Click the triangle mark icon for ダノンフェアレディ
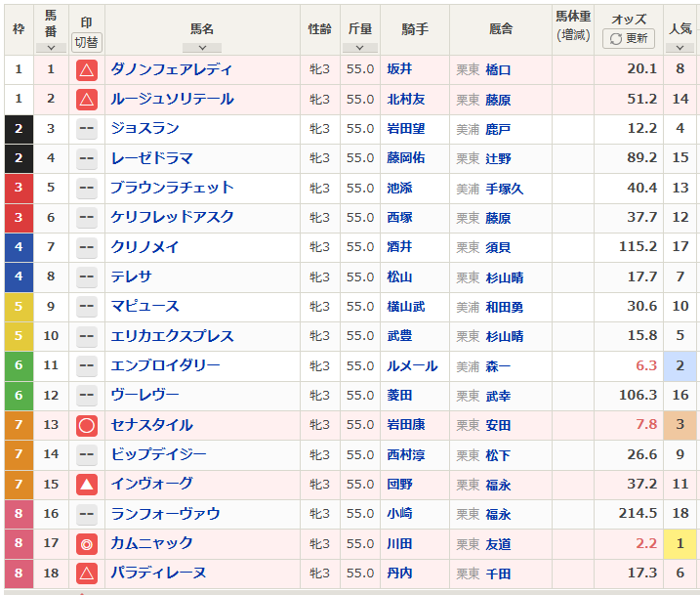700x595 pixels. [x=86, y=69]
